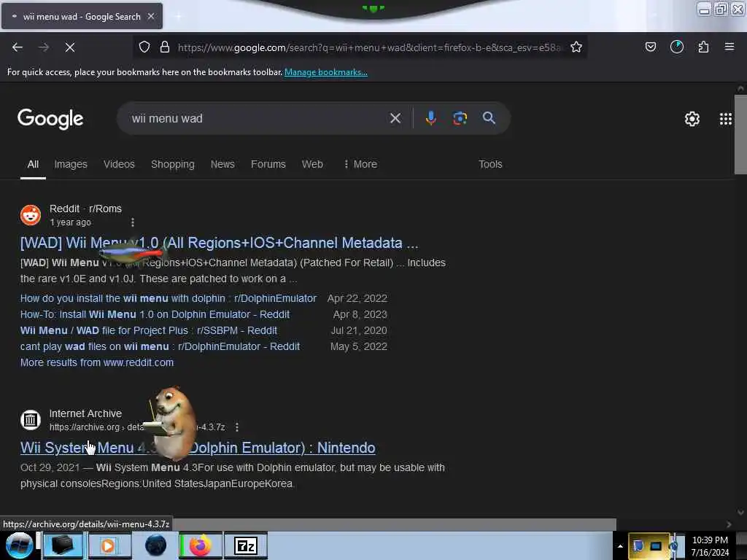Switch to the News tab
The image size is (747, 560).
tap(222, 164)
